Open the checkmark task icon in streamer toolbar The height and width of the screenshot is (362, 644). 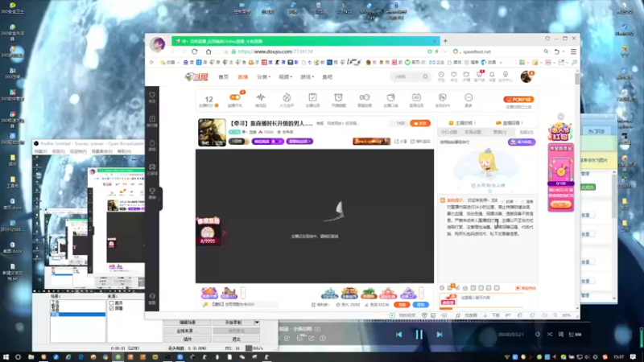tap(312, 97)
